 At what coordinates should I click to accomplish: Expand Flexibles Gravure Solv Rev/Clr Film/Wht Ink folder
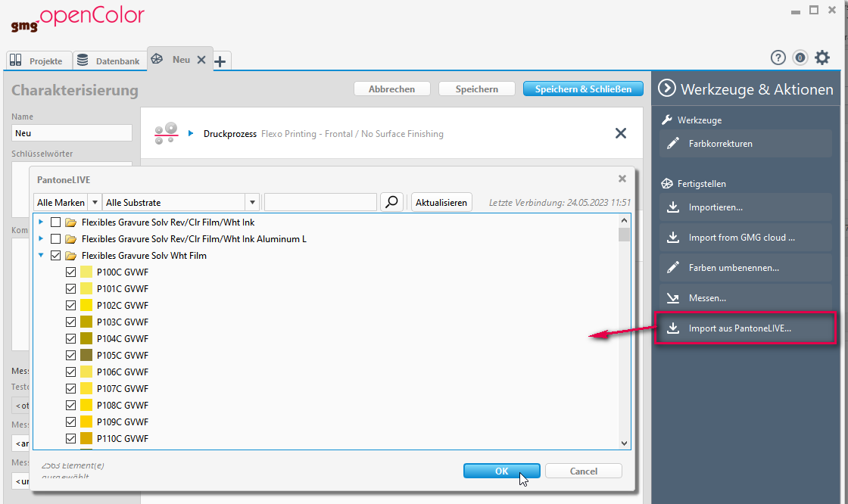pyautogui.click(x=41, y=222)
